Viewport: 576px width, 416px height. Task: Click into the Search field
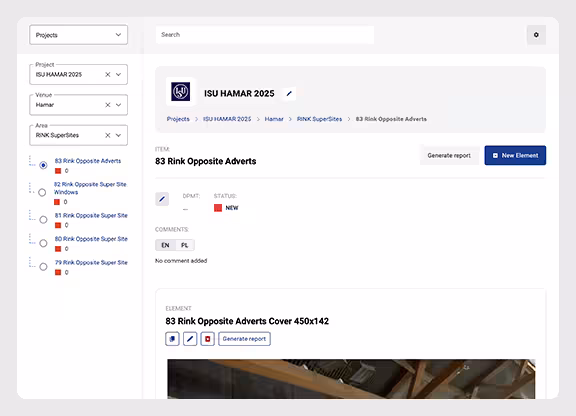point(265,35)
